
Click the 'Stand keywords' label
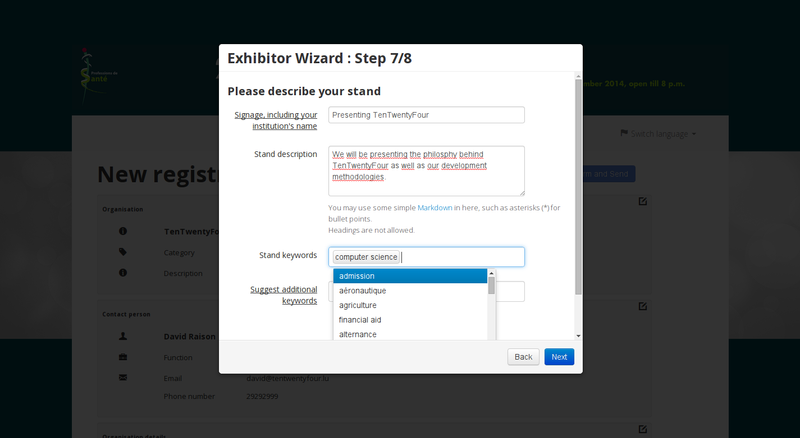(288, 255)
